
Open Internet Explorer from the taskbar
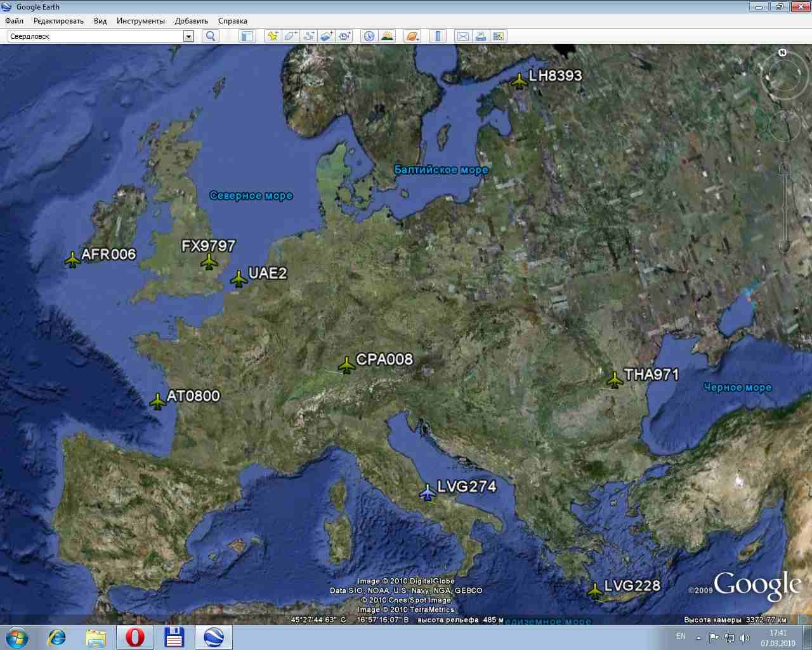tap(56, 637)
